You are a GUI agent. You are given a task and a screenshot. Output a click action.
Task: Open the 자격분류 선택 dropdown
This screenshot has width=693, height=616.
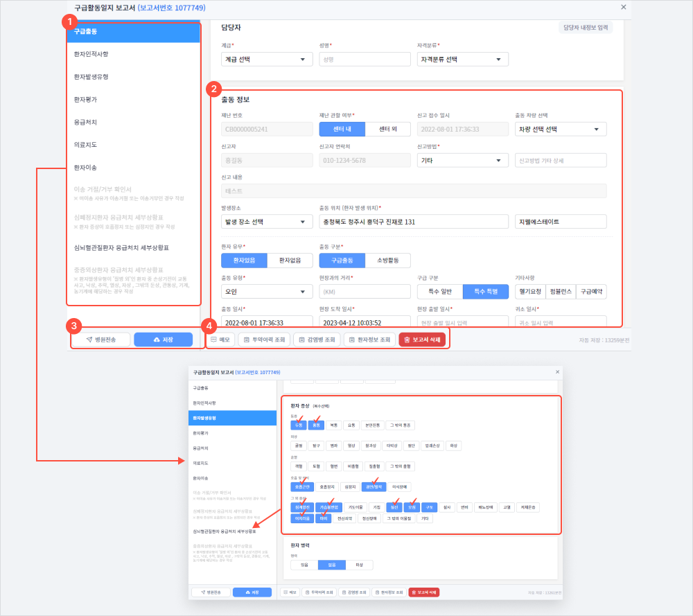[x=463, y=59]
